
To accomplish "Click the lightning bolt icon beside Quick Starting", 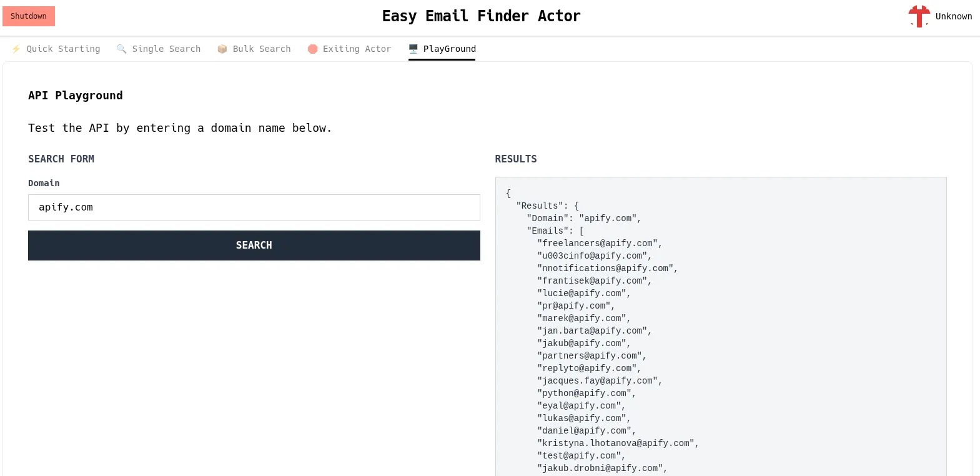I will 16,49.
